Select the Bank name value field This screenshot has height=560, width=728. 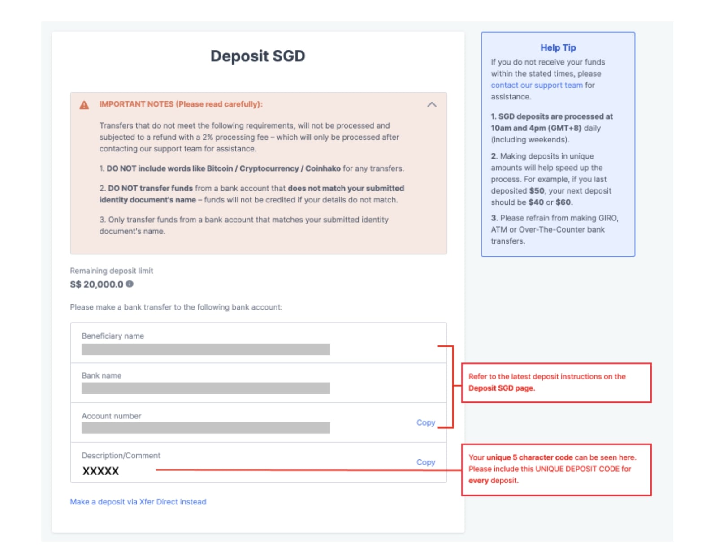(x=206, y=388)
